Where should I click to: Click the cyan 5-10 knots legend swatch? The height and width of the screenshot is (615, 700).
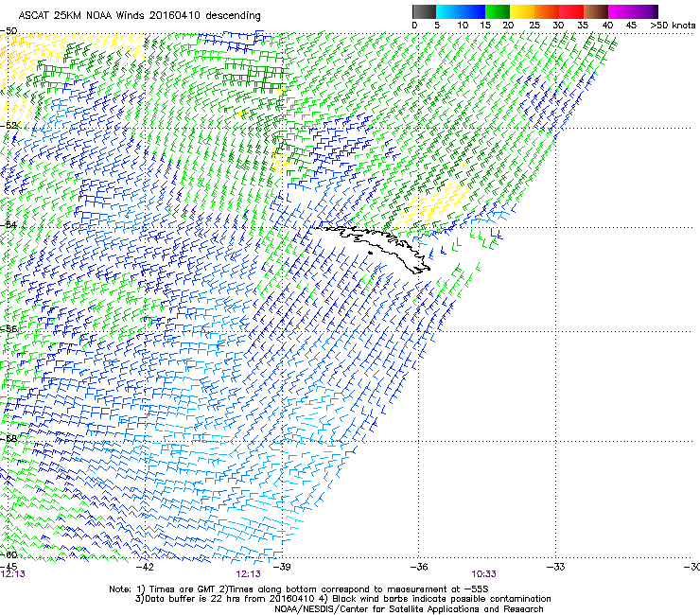click(x=448, y=11)
